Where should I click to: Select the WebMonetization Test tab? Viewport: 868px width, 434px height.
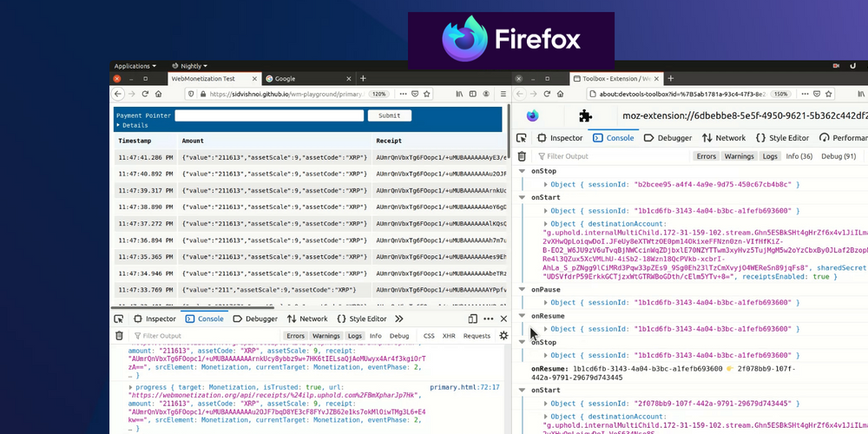tap(214, 79)
